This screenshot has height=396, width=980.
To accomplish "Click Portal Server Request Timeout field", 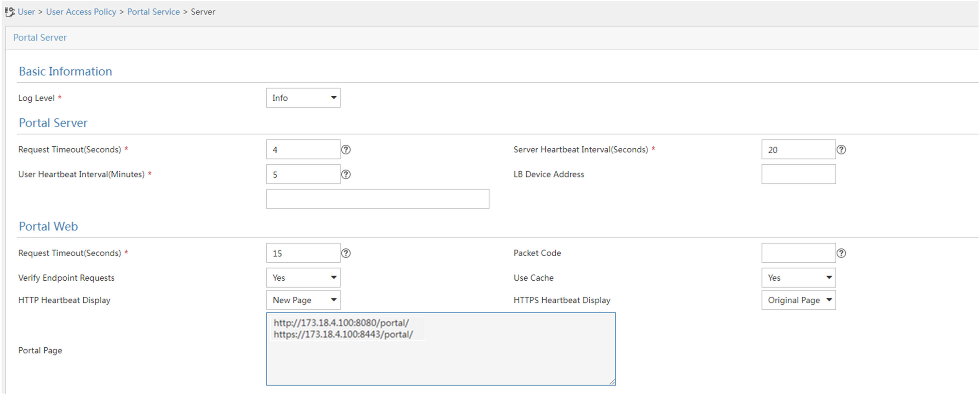I will point(303,150).
